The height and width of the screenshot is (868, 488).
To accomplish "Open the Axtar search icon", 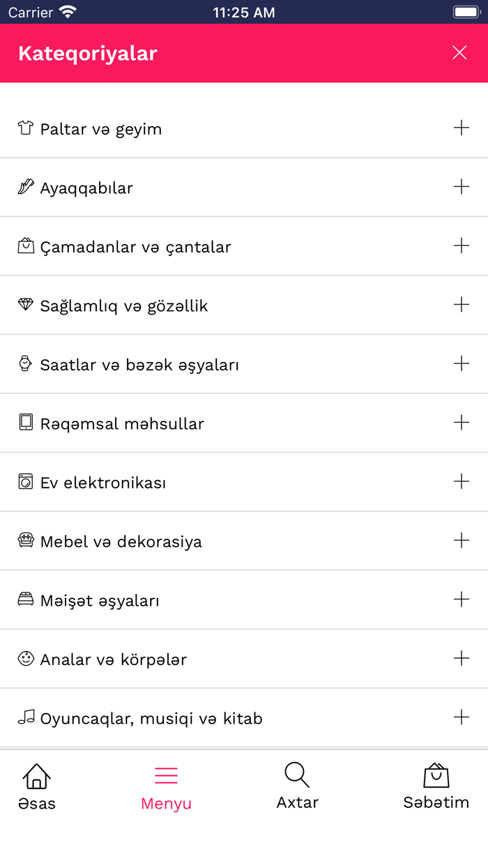I will [297, 775].
